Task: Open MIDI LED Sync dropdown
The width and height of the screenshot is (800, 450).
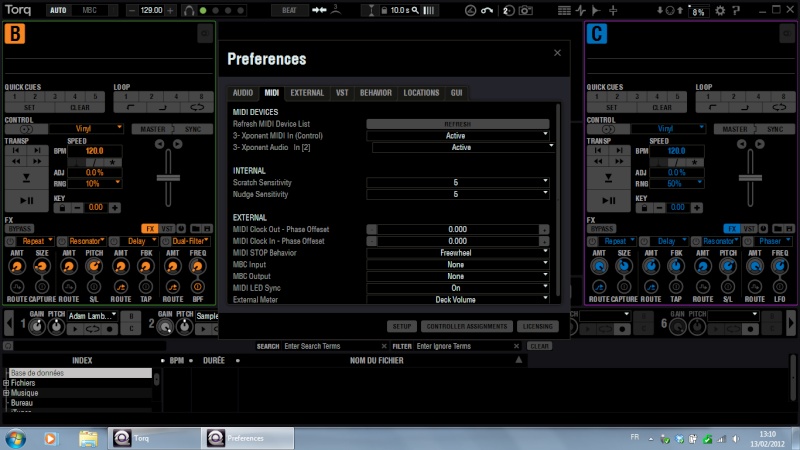Action: 458,288
